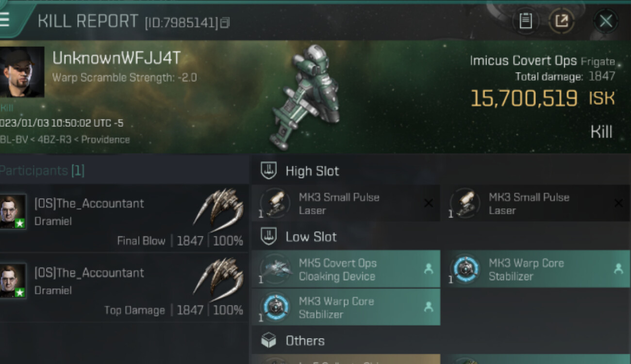Screen dimensions: 631x364
Task: Collapse the Low Slot section header
Action: pyautogui.click(x=311, y=237)
